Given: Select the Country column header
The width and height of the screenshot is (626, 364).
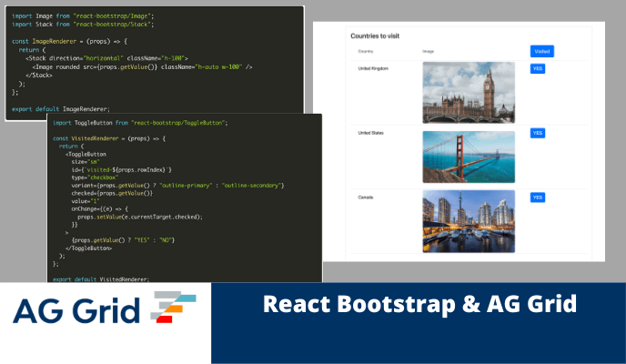Looking at the screenshot, I should pos(369,52).
